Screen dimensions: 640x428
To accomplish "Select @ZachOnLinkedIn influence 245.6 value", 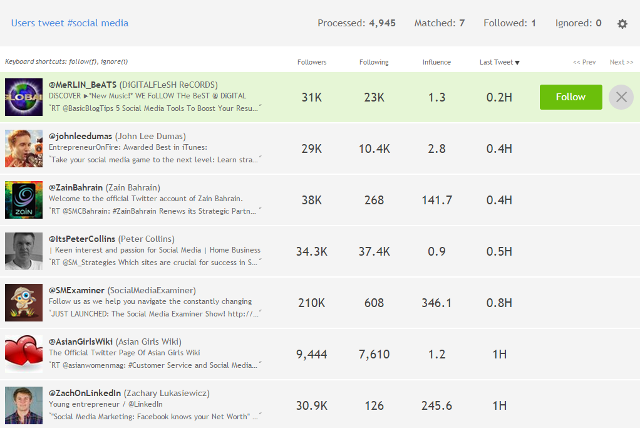I will click(437, 406).
